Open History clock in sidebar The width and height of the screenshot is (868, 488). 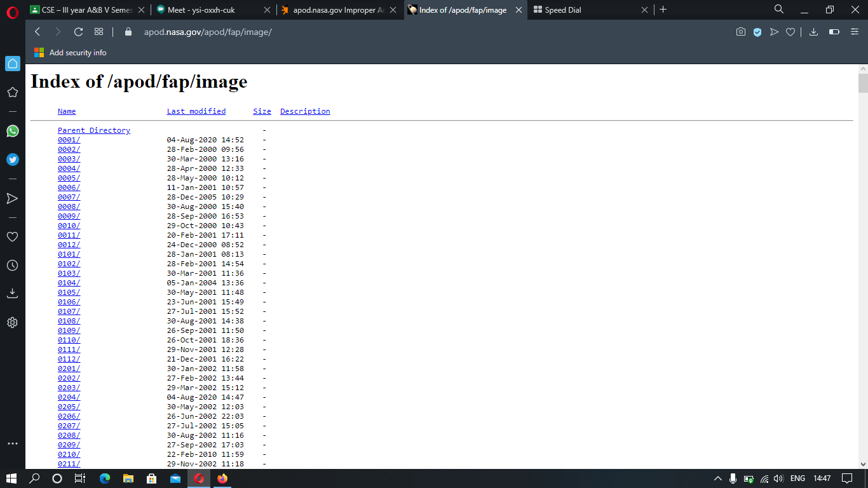coord(12,265)
